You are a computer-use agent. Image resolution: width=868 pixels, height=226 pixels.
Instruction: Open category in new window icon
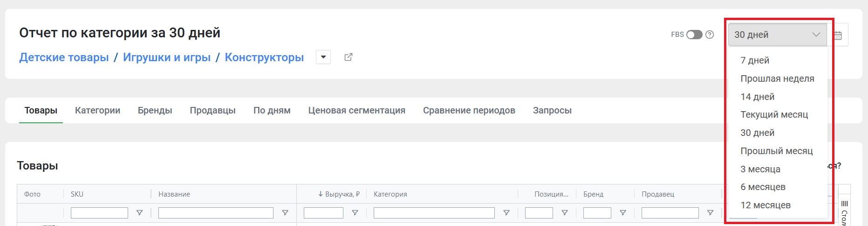pos(348,57)
